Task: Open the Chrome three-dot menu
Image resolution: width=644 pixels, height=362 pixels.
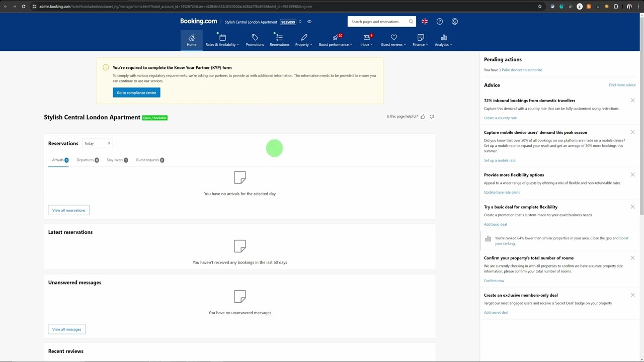Action: coord(638,7)
